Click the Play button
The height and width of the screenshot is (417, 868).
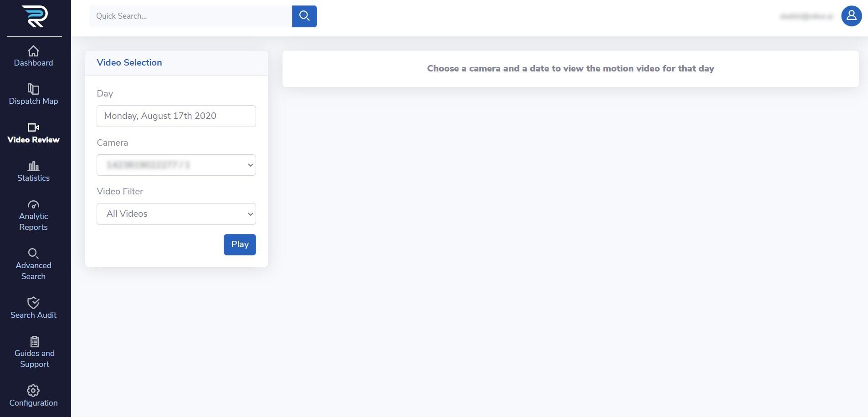pos(240,244)
